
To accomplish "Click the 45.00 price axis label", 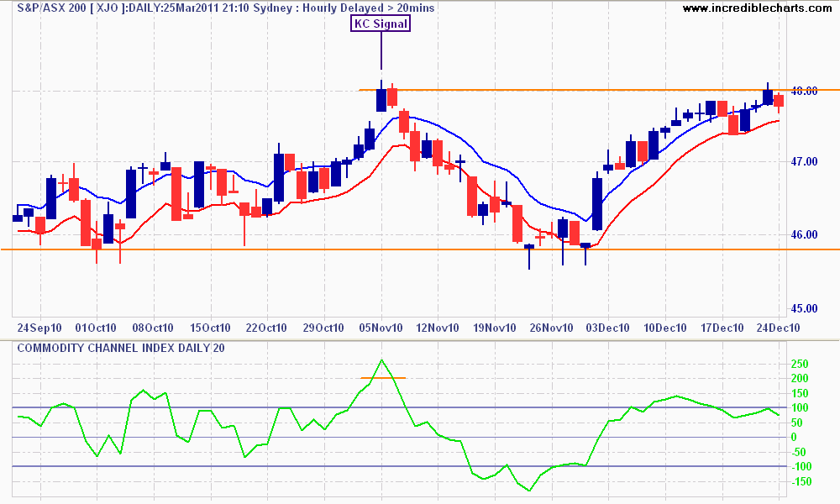I will point(806,307).
